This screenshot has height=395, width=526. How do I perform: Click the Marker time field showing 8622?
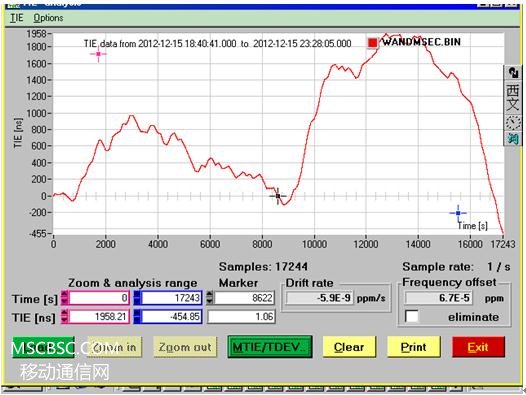(244, 298)
